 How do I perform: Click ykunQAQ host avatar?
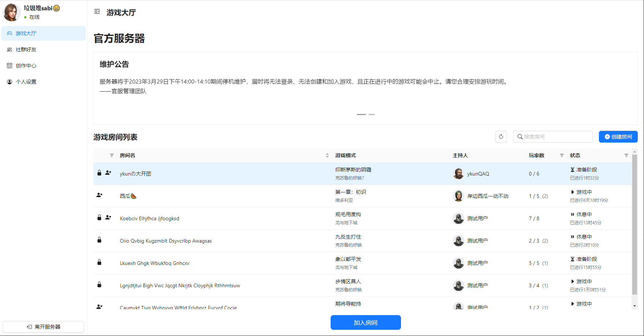(x=458, y=174)
